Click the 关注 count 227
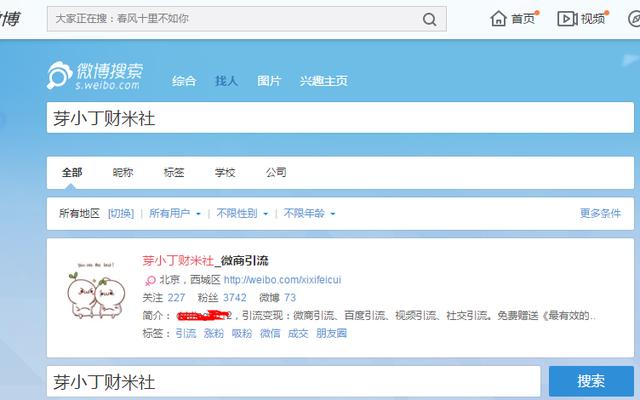The width and height of the screenshot is (640, 400). tap(176, 298)
